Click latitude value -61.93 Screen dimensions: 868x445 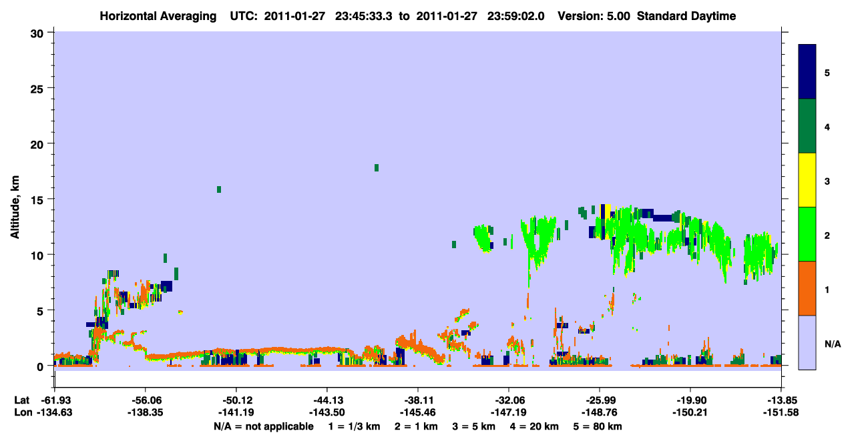[x=55, y=400]
